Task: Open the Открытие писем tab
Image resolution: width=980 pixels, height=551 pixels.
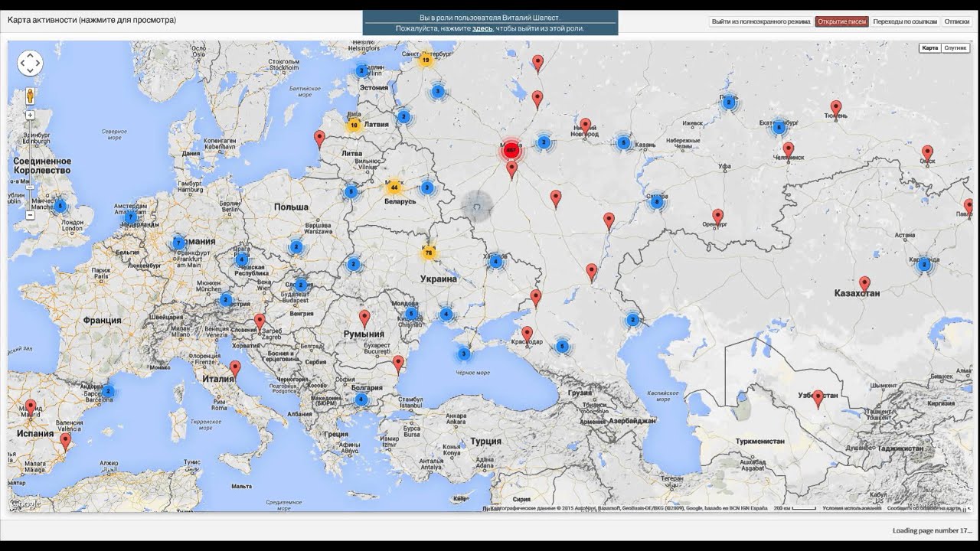Action: 841,22
